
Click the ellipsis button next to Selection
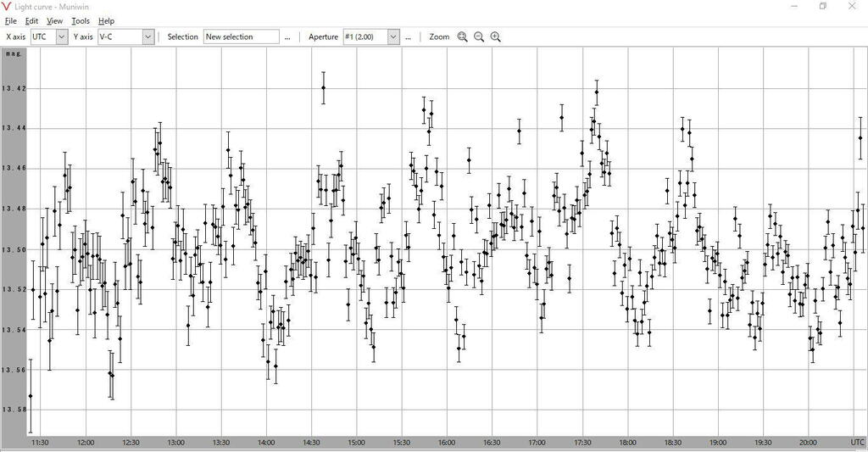point(287,37)
